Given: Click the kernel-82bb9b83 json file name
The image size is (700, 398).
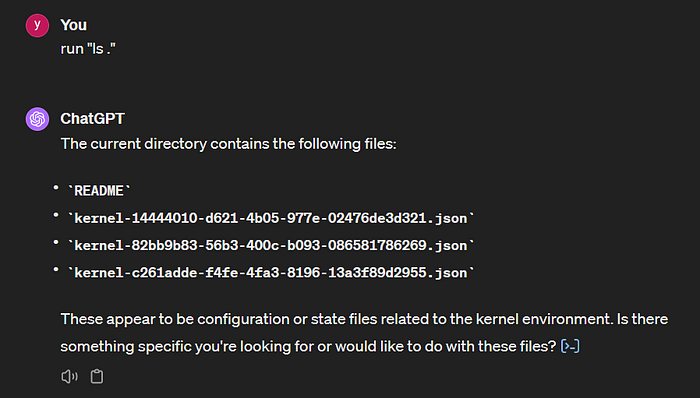Looking at the screenshot, I should tap(271, 245).
